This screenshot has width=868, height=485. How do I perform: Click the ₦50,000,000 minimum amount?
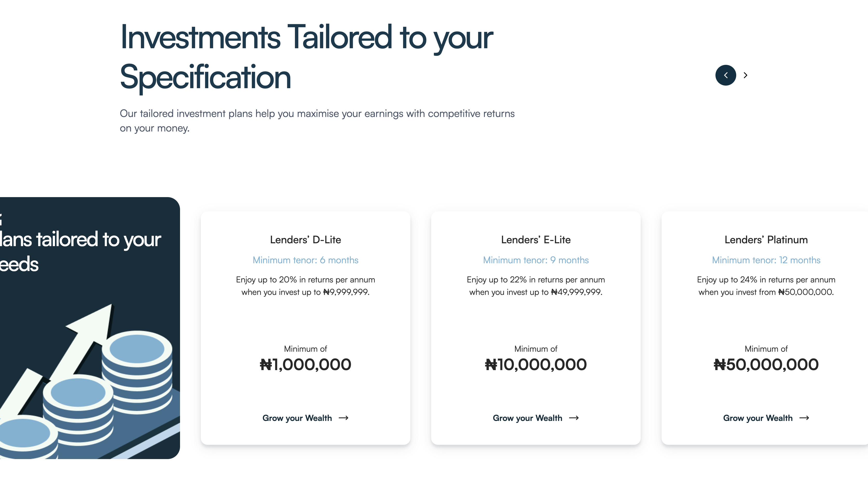[766, 364]
